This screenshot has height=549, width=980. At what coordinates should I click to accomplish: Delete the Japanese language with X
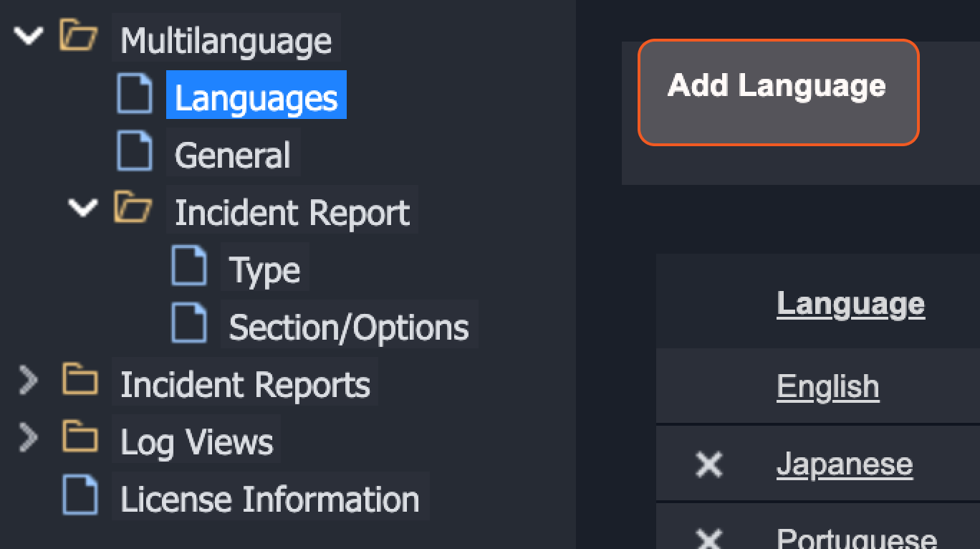[x=708, y=464]
